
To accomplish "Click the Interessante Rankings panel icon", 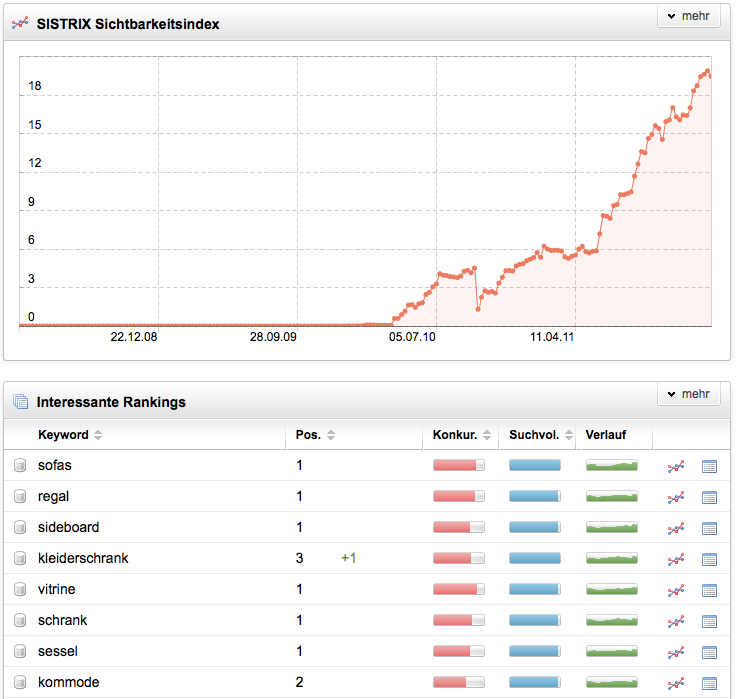I will click(19, 402).
